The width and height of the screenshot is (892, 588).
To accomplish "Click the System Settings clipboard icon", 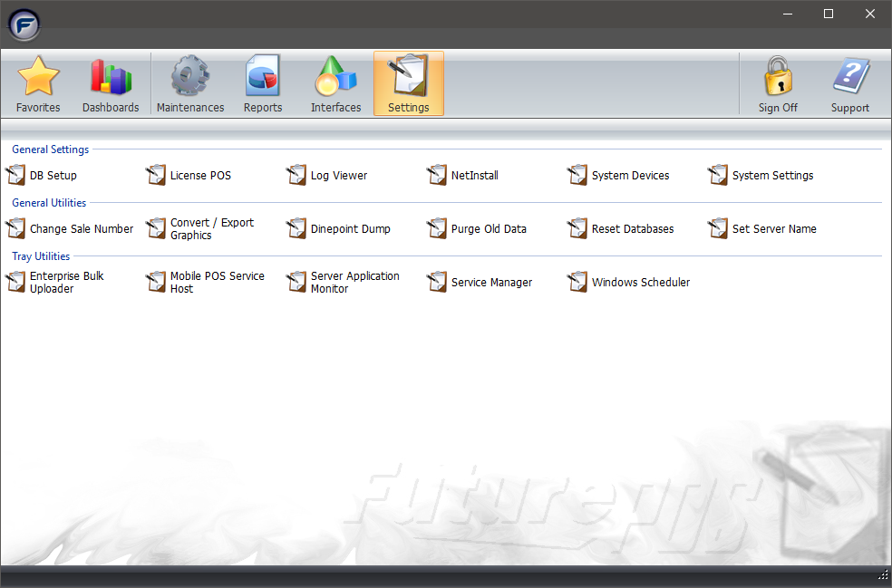I will [718, 175].
